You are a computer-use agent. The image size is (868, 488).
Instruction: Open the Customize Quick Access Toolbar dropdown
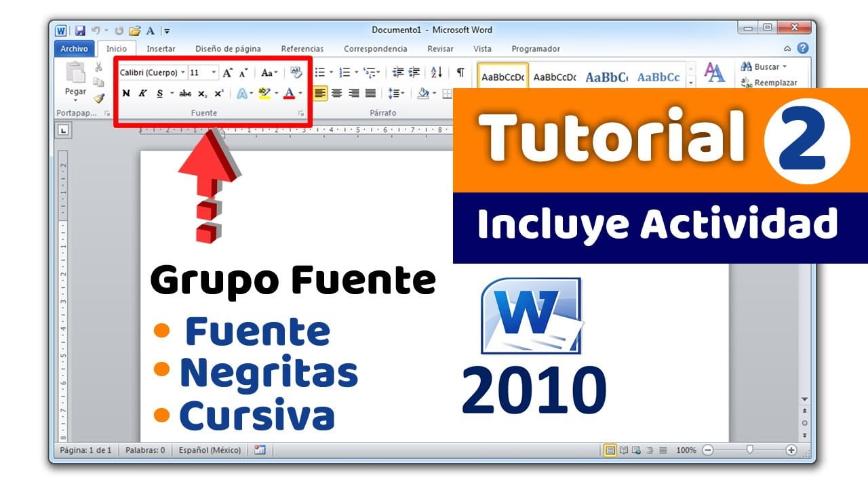coord(167,30)
